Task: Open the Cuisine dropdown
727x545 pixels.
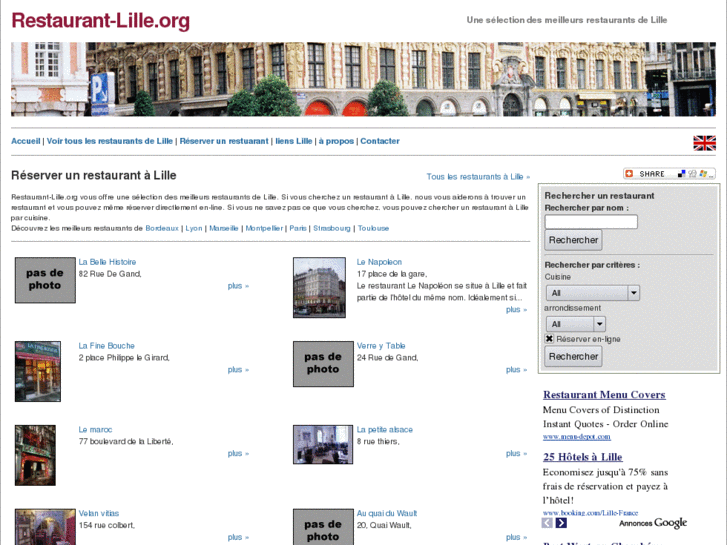Action: coord(593,293)
